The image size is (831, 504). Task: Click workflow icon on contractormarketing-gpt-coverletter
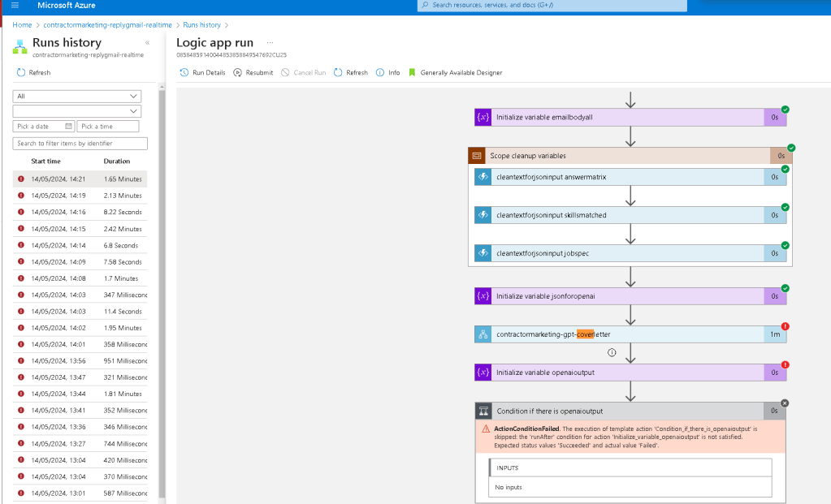483,334
